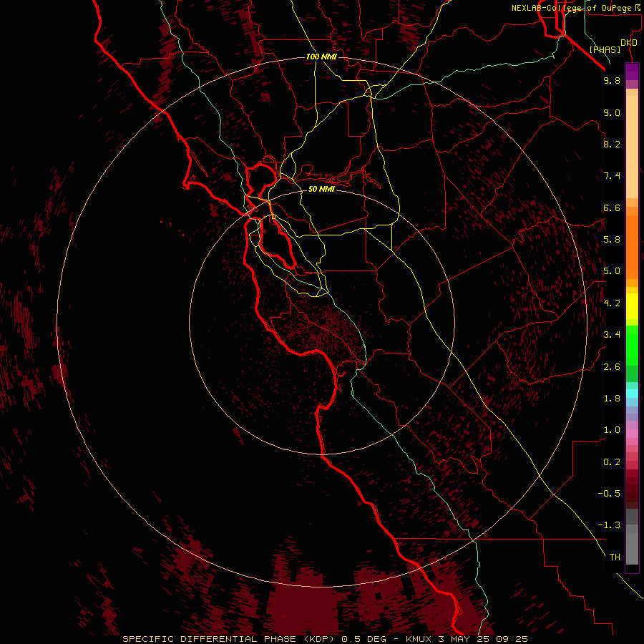Click the NEXLAB-College of DuPage credit text
Viewport: 644px width, 644px height.
pyautogui.click(x=577, y=8)
